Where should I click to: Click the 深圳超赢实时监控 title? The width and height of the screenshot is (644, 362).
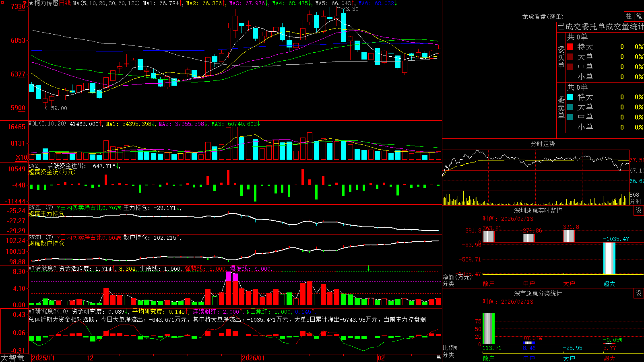pyautogui.click(x=538, y=210)
